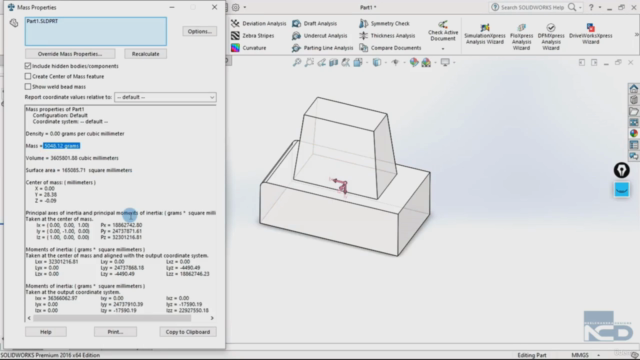Open SOLIDWORKS Resources home tab
The width and height of the screenshot is (640, 360).
[x=633, y=88]
